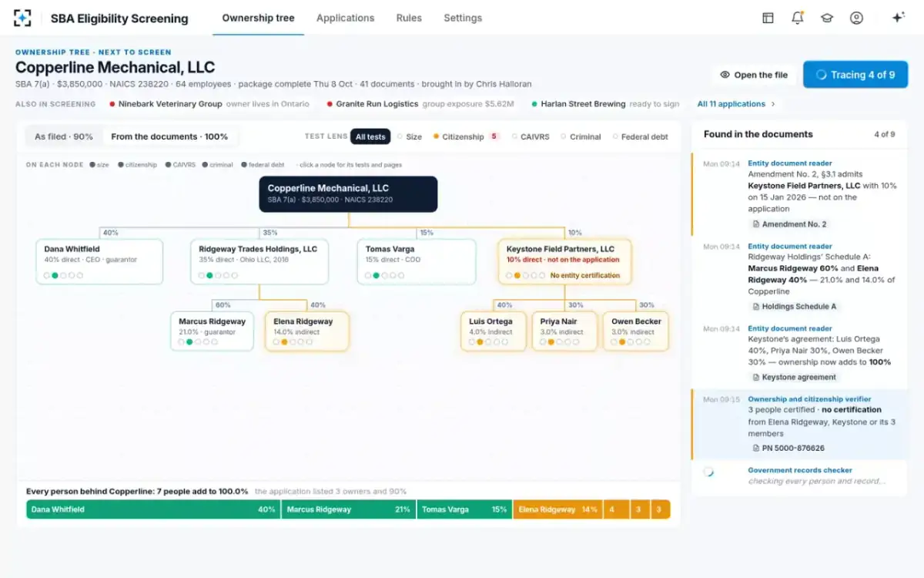Open the Ninebark Veterinary Group application
The height and width of the screenshot is (578, 924).
click(x=209, y=104)
